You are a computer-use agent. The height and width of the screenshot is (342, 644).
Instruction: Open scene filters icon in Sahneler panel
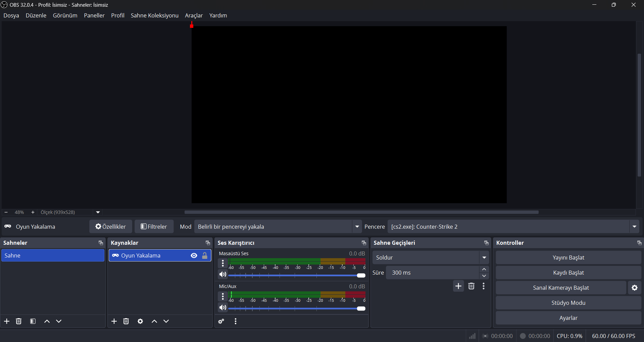coord(33,321)
